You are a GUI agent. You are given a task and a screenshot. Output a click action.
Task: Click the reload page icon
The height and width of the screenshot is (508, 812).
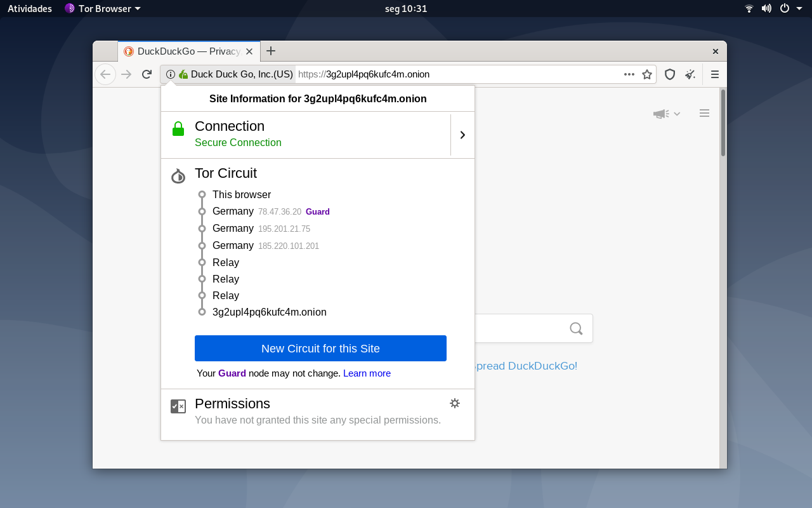coord(147,74)
